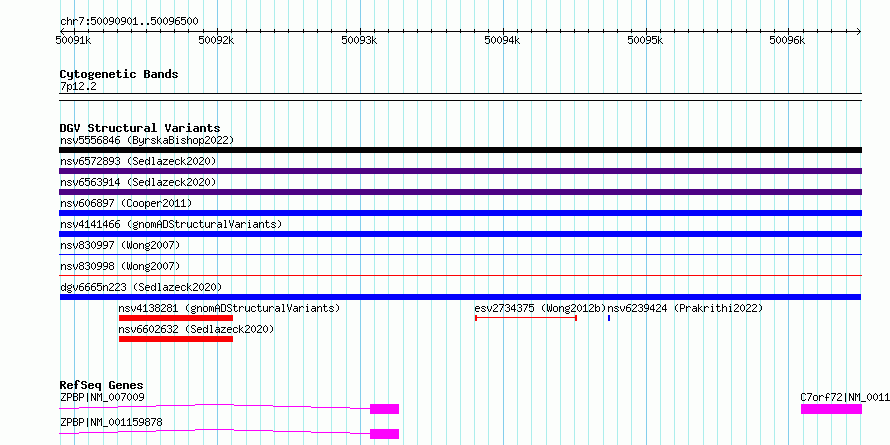Click the 50096k ruler tick label
Viewport: 890px width, 445px height.
(x=787, y=40)
